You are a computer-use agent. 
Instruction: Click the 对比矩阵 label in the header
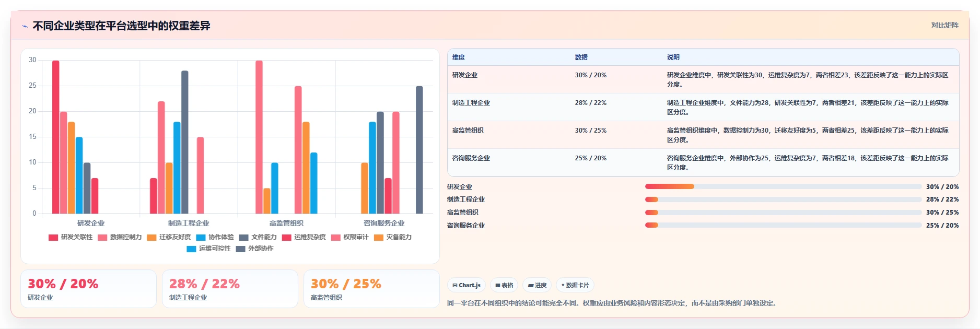[x=944, y=25]
